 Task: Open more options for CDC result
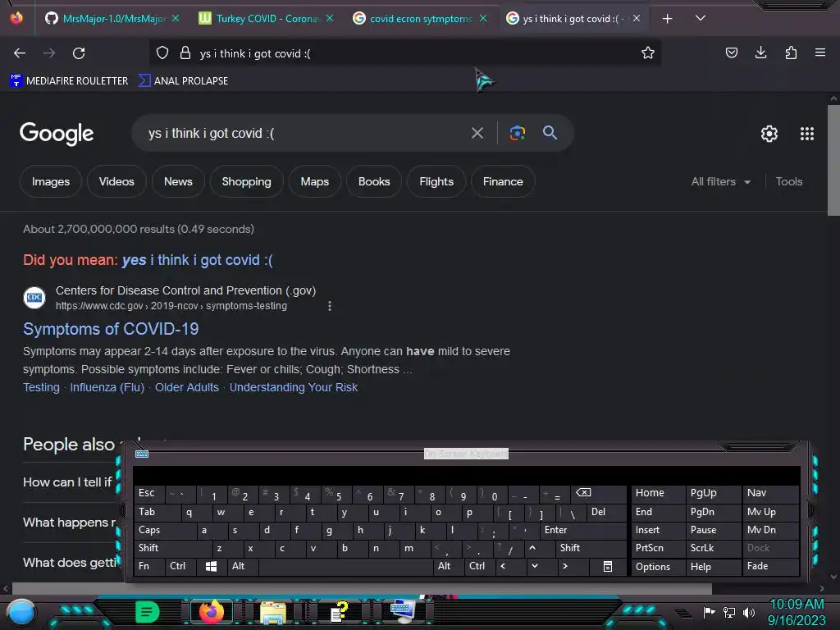pyautogui.click(x=330, y=306)
